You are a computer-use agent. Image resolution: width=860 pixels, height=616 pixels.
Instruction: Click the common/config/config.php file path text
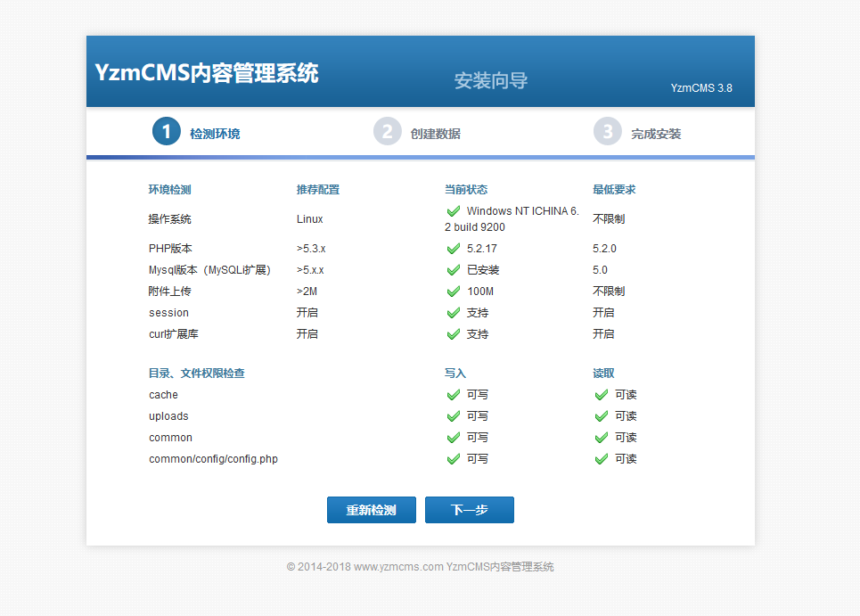pos(213,459)
